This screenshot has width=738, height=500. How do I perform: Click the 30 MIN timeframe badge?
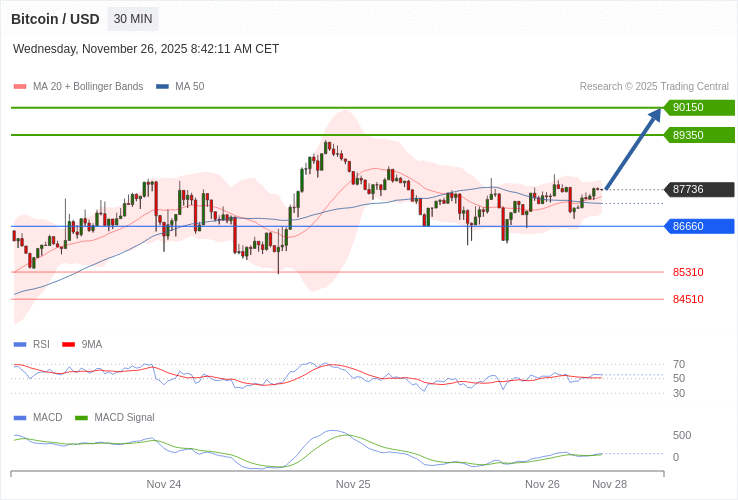(x=133, y=19)
